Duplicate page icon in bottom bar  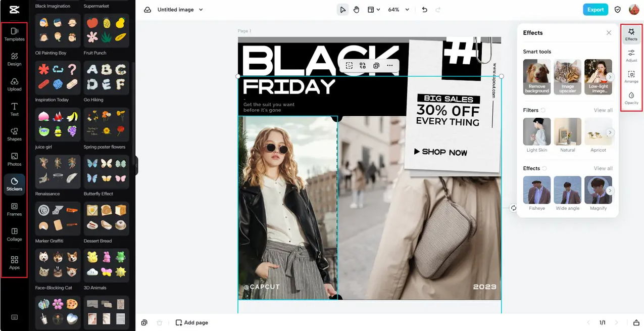[x=144, y=322]
